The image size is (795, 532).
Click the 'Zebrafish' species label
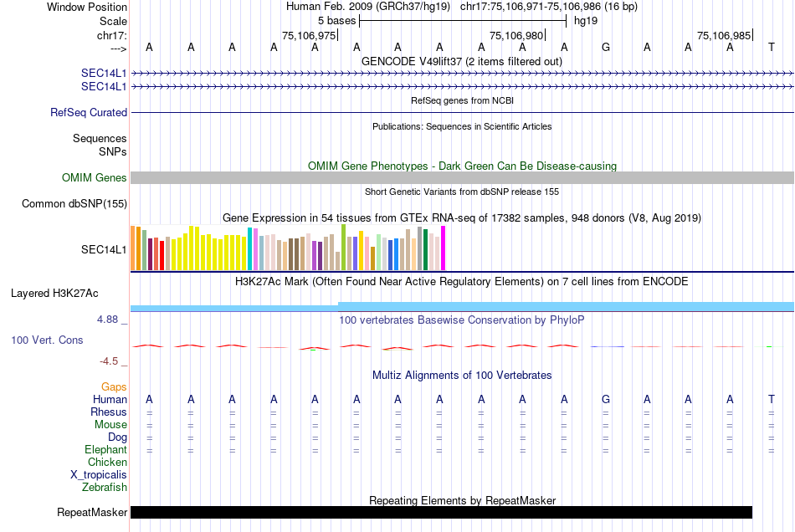pyautogui.click(x=105, y=487)
